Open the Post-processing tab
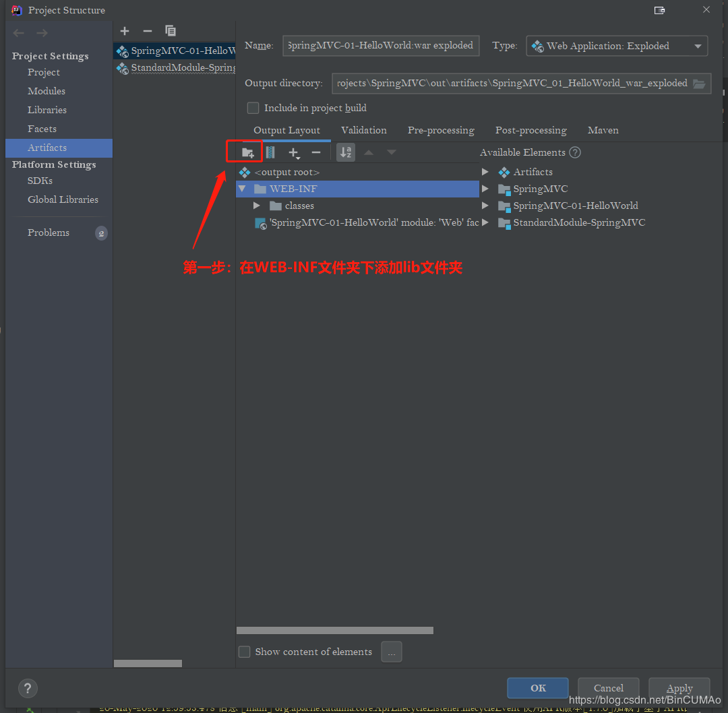728x713 pixels. pos(530,131)
